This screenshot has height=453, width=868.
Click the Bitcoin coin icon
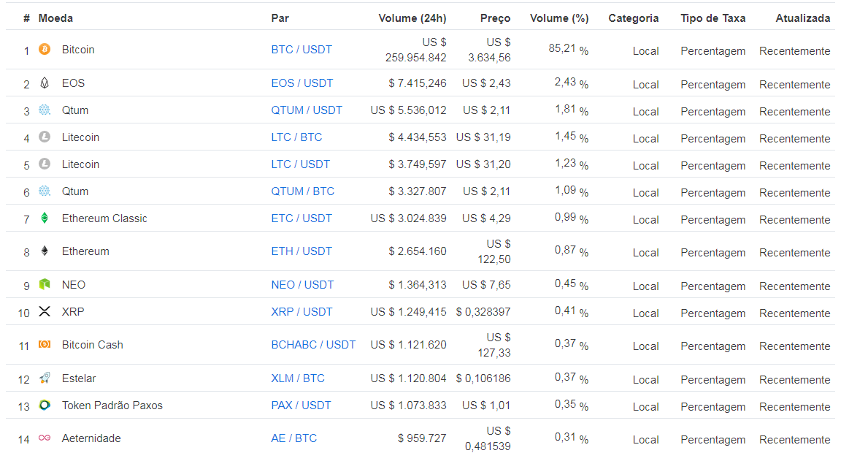click(x=45, y=49)
